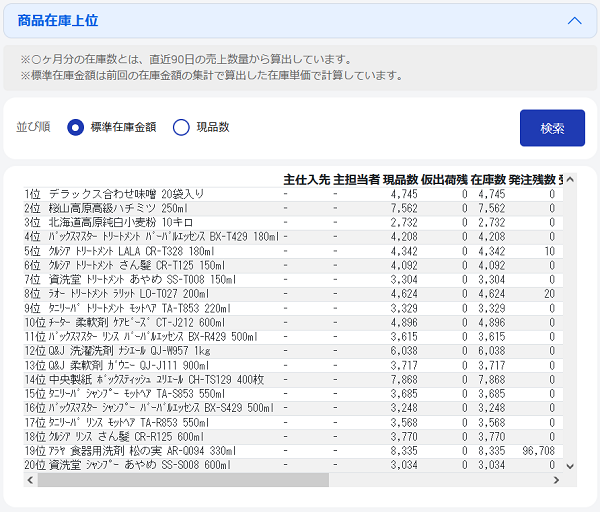Click the 発注残数 column header
Viewport: 600px width, 512px height.
coord(532,179)
